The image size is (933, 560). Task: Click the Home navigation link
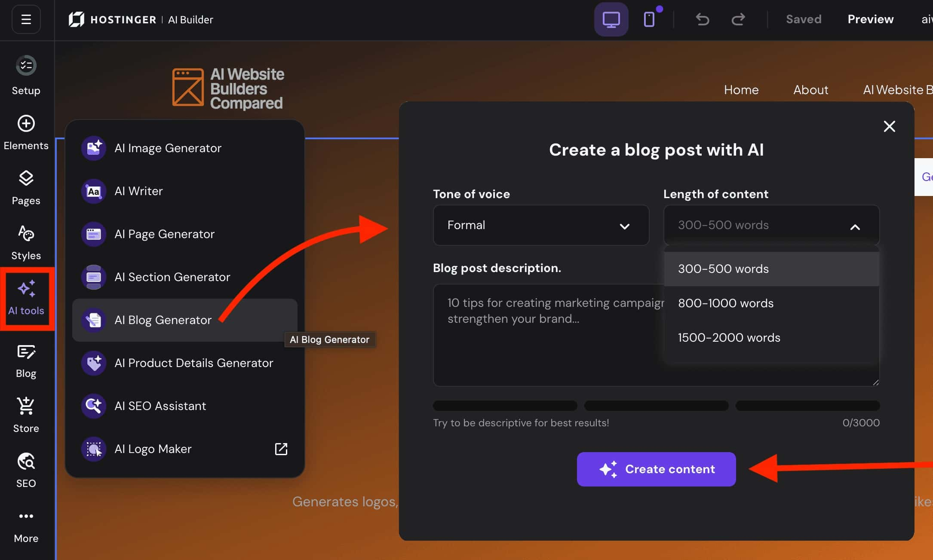(x=741, y=90)
